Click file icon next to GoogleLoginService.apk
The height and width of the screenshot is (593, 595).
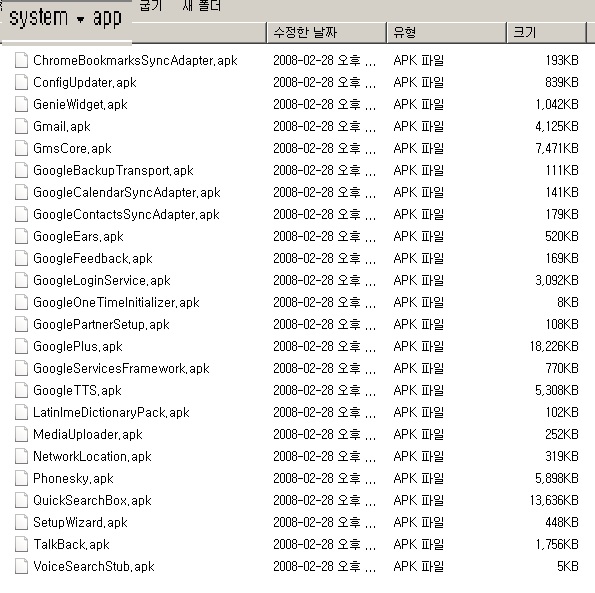click(x=21, y=280)
